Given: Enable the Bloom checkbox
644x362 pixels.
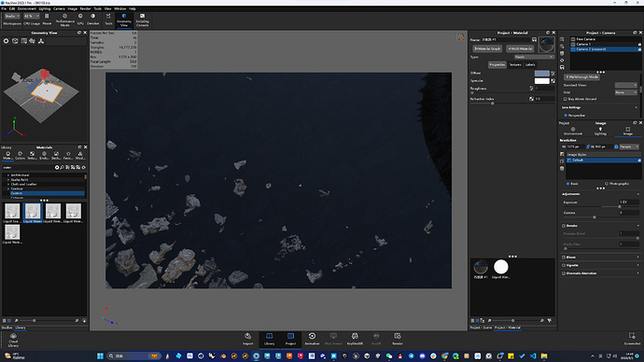Looking at the screenshot, I should tap(564, 258).
